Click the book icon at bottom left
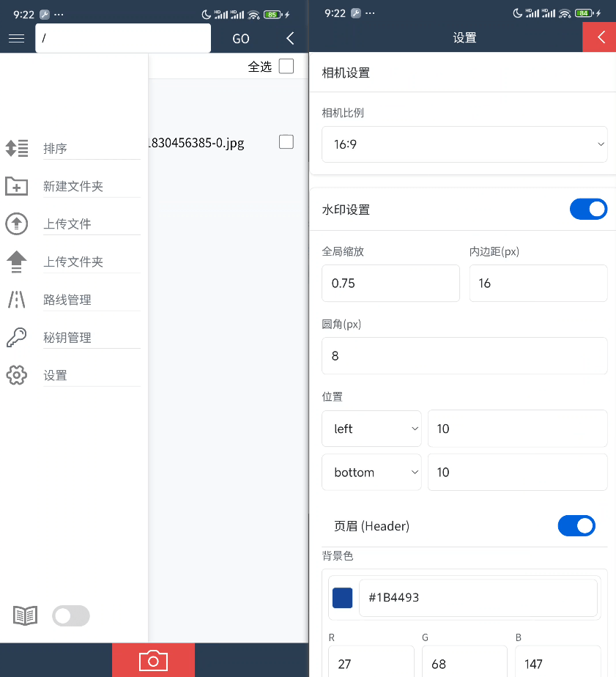 pyautogui.click(x=24, y=615)
